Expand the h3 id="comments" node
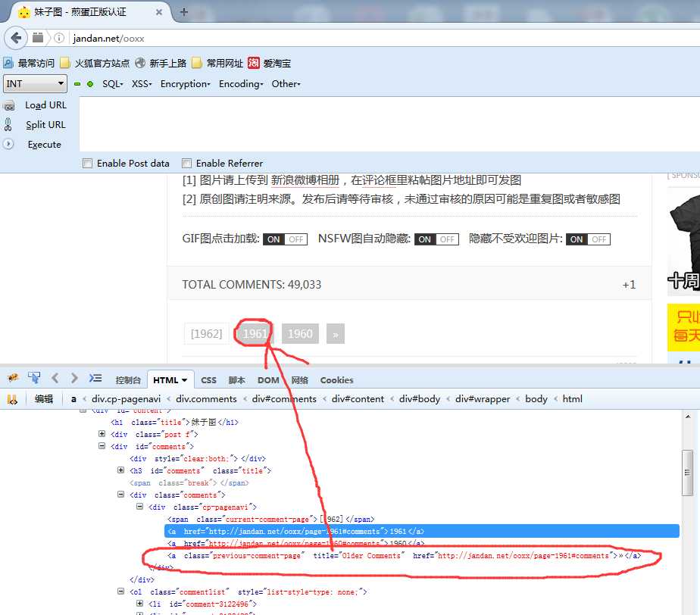 (120, 470)
